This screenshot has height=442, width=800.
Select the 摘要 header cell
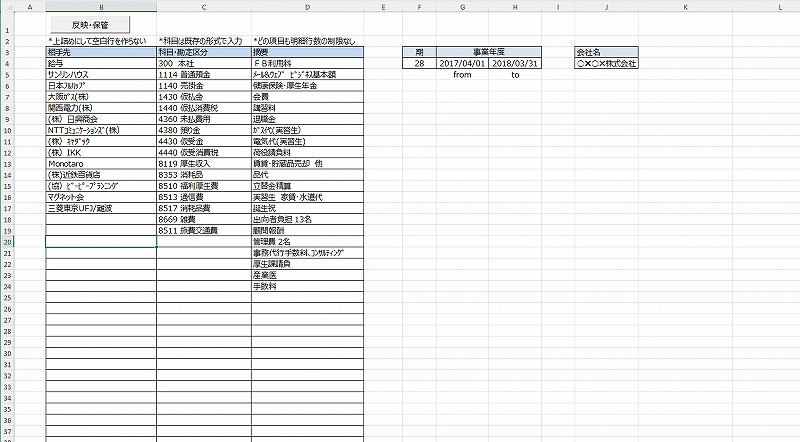302,51
